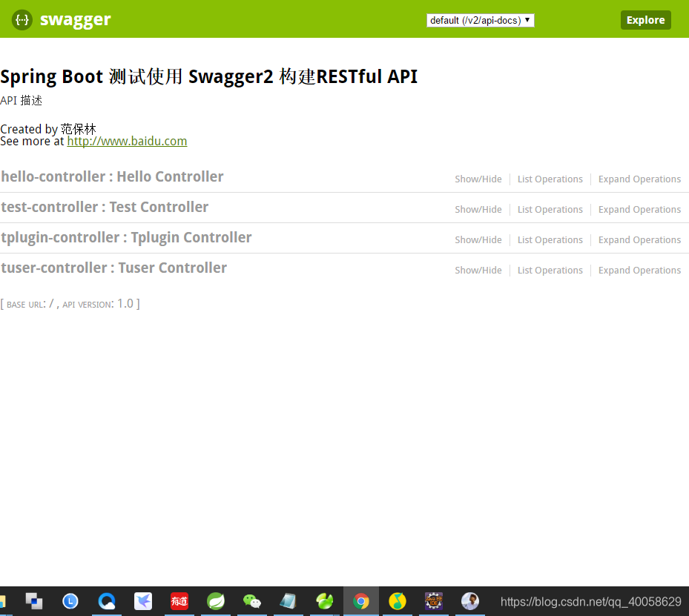
Task: Open the green leaves app in taskbar
Action: pos(325,601)
